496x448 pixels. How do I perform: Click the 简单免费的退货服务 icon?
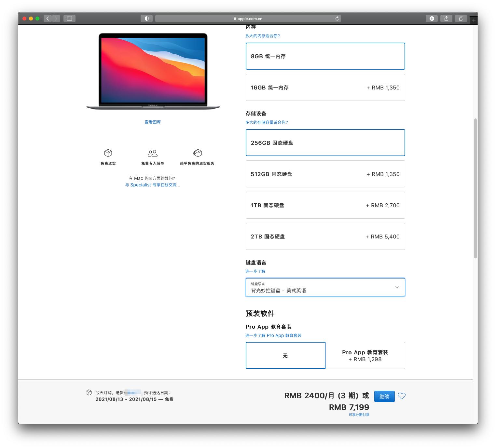coord(197,153)
